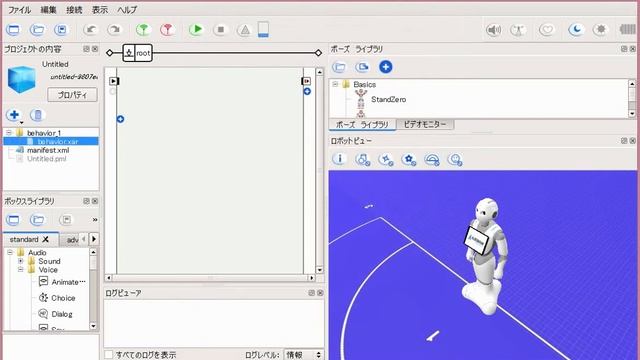Click the onStopped output on flow diagram

pyautogui.click(x=306, y=81)
